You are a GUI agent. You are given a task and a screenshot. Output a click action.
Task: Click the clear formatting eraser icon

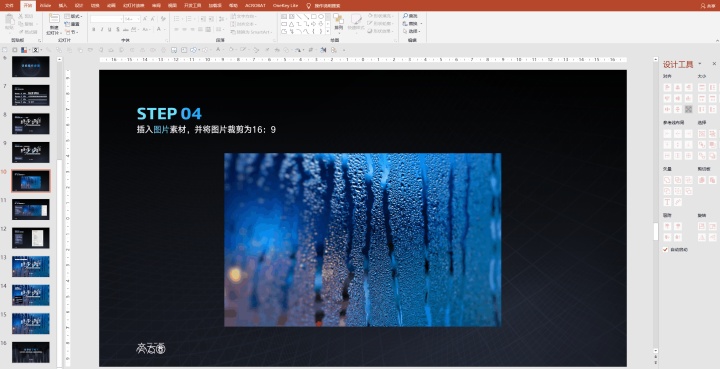coord(163,19)
